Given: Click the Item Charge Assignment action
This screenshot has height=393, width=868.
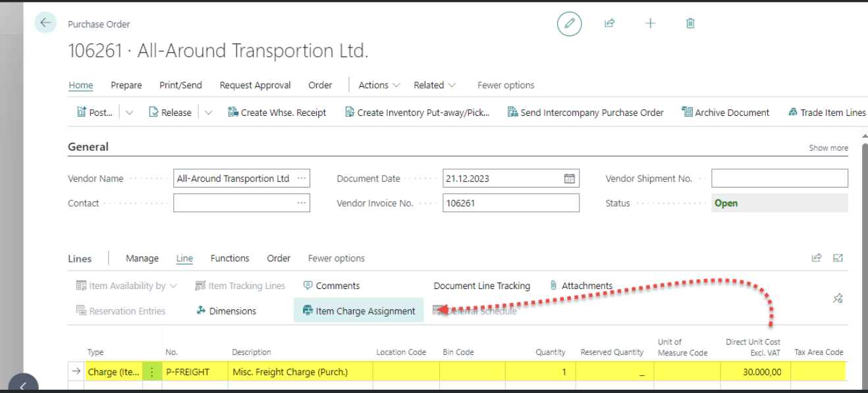Looking at the screenshot, I should [359, 311].
